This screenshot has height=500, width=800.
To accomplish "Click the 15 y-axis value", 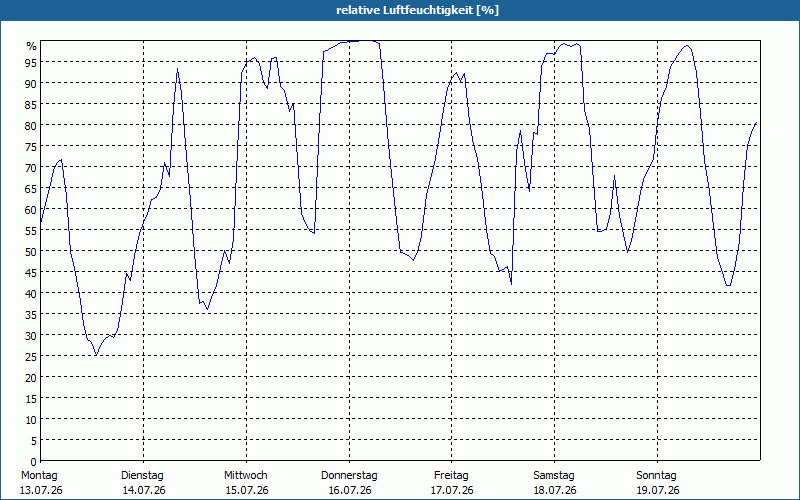I will pos(31,398).
